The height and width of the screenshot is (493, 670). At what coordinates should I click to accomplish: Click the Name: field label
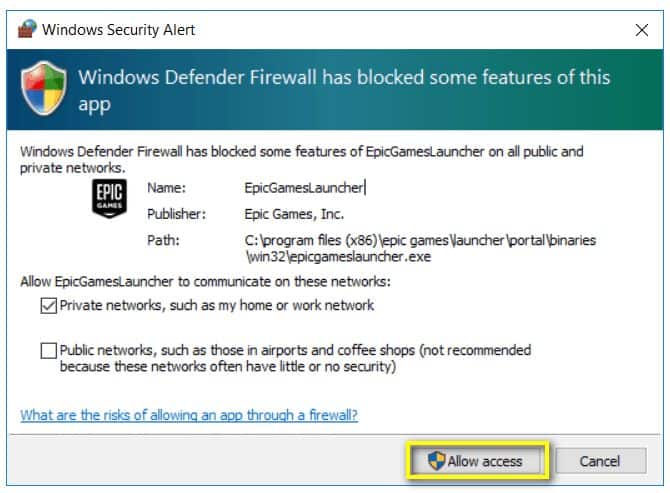(166, 188)
